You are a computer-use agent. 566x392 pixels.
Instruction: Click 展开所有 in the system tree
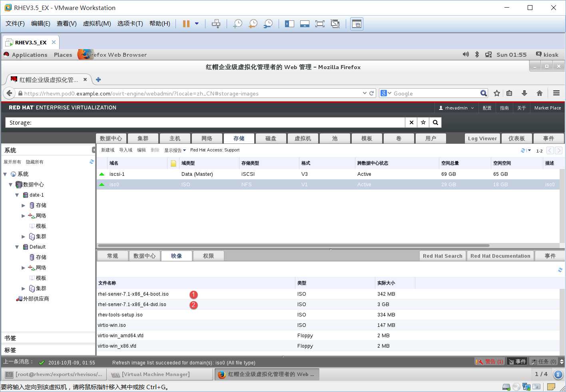coord(12,162)
